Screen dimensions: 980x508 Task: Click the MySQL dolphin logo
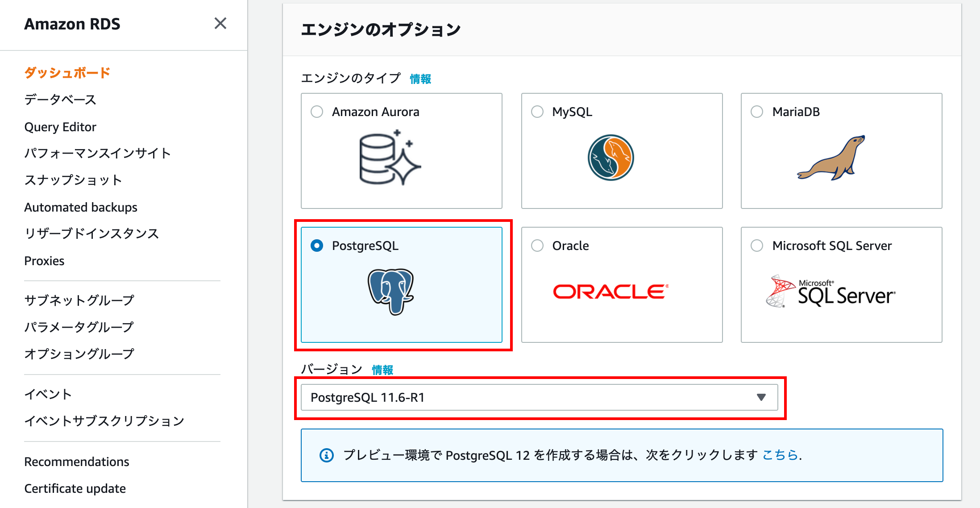(x=610, y=158)
